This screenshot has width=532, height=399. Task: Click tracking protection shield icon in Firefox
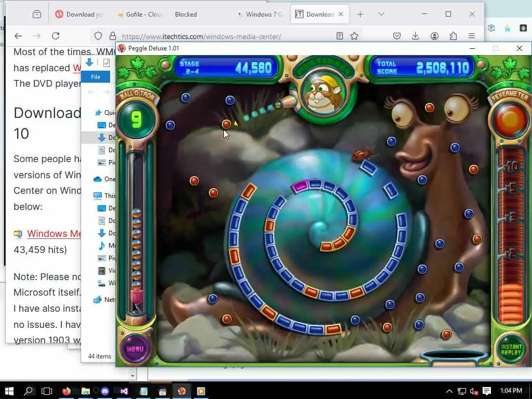click(98, 36)
